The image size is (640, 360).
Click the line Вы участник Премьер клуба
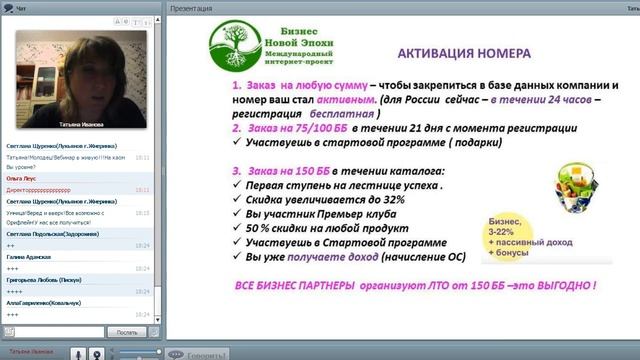pos(321,214)
